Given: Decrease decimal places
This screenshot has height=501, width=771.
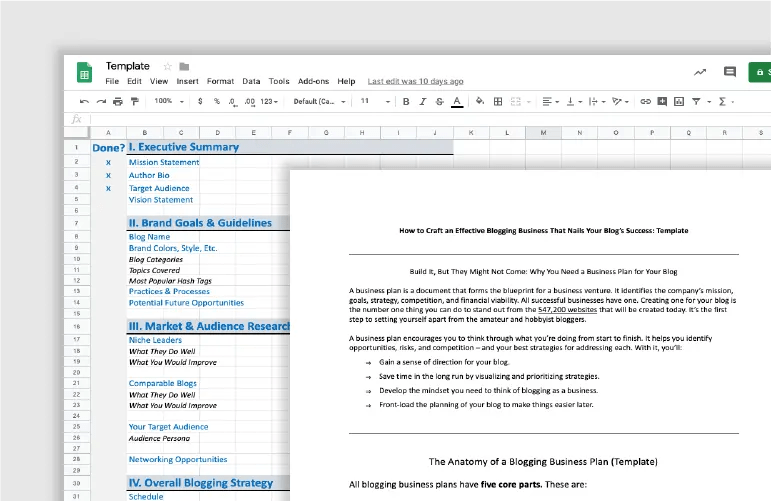Looking at the screenshot, I should [x=232, y=102].
